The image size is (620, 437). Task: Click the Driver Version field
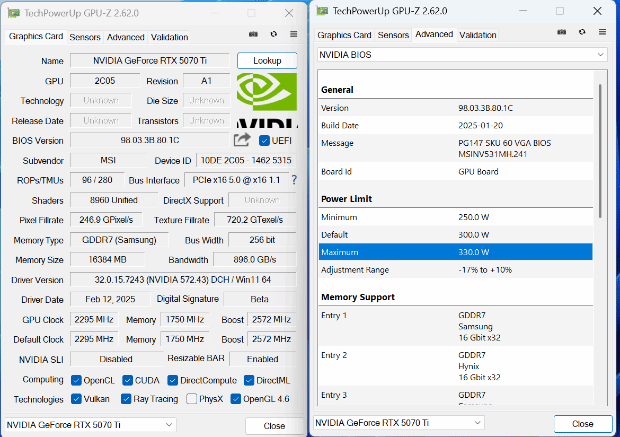(183, 280)
